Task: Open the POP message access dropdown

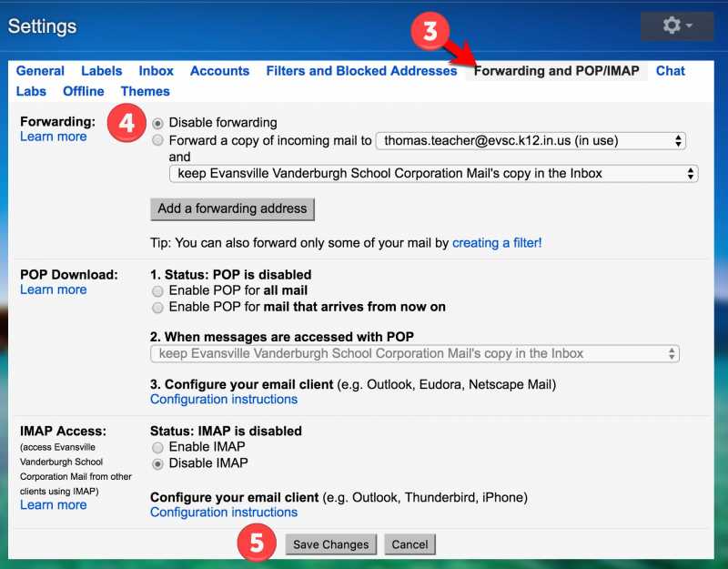Action: pos(414,354)
